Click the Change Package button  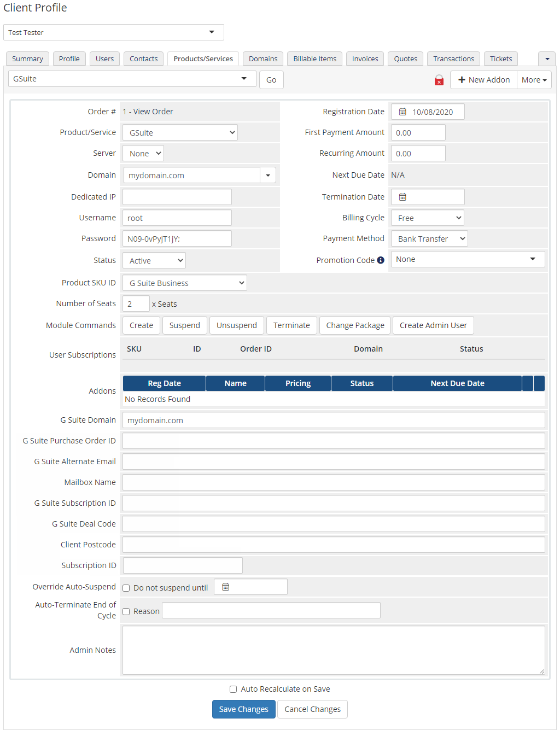(355, 325)
